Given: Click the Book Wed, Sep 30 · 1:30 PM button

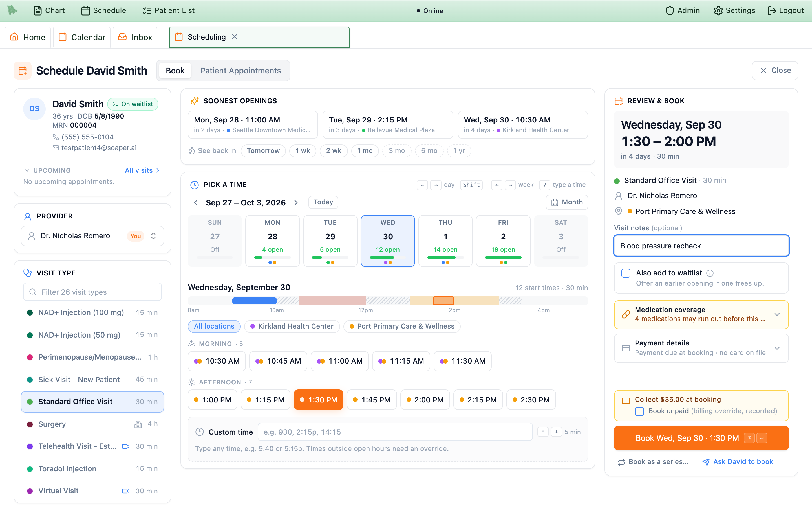Looking at the screenshot, I should (x=701, y=438).
